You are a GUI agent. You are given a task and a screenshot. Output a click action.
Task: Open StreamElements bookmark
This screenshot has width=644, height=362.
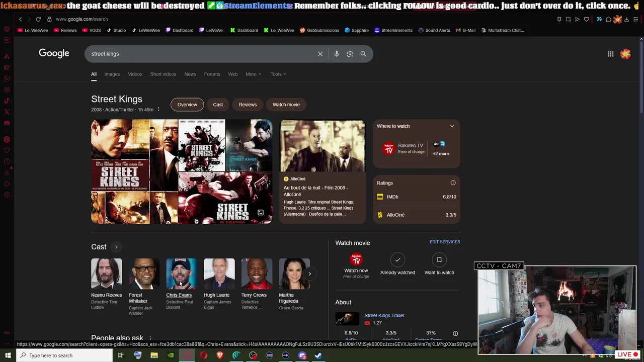point(393,30)
